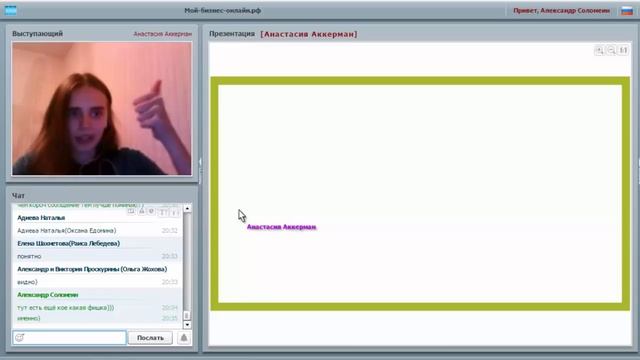Click the webinar logo icon in the top-left corner
Screen dimensions: 640x360
coord(11,10)
